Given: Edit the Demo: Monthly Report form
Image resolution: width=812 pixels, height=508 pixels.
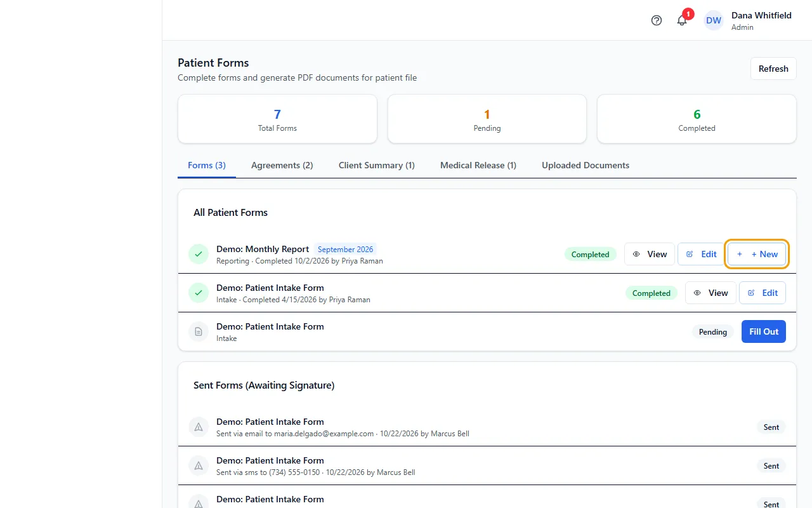Looking at the screenshot, I should click(x=701, y=254).
